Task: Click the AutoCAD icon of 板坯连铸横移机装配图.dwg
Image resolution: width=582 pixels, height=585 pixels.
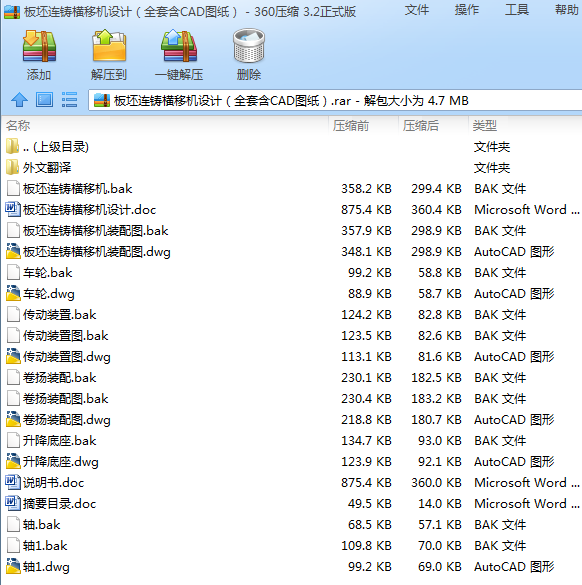Action: [13, 251]
